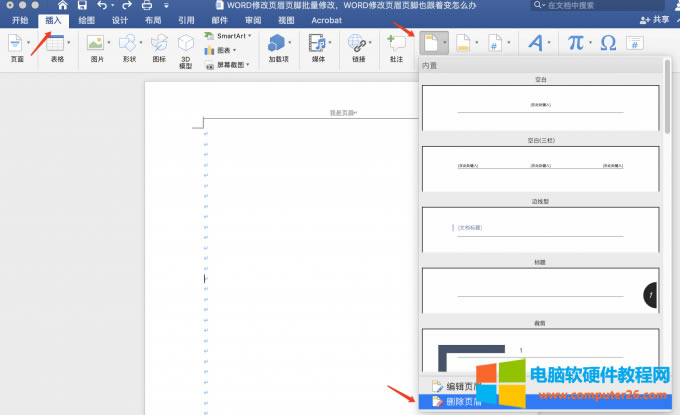
Task: Open the 加载项 (Add-ins) icon
Action: [277, 43]
